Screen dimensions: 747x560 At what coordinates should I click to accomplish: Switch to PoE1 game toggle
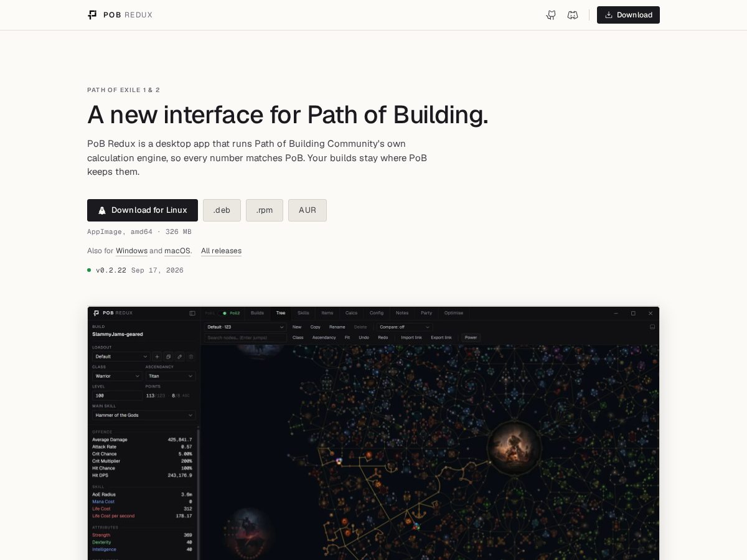[210, 313]
